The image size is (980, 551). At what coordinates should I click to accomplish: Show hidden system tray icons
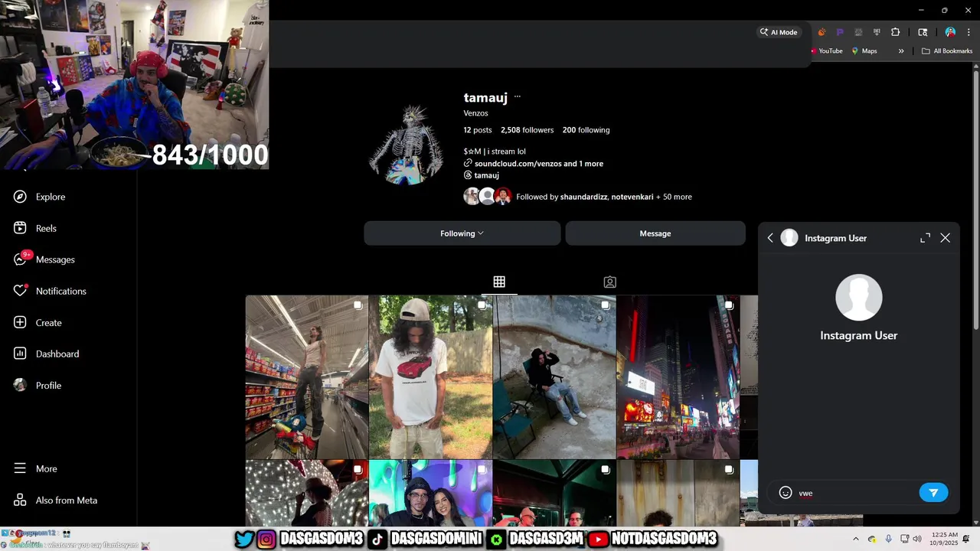855,539
